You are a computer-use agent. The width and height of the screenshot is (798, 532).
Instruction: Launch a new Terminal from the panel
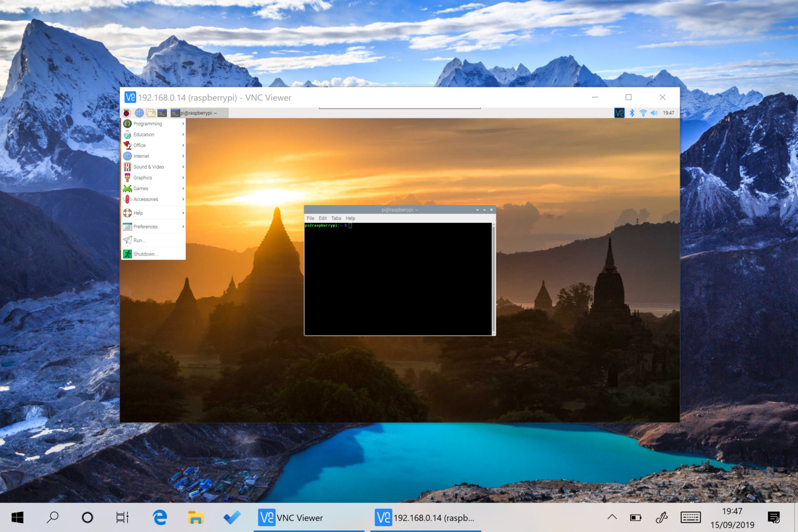point(162,113)
